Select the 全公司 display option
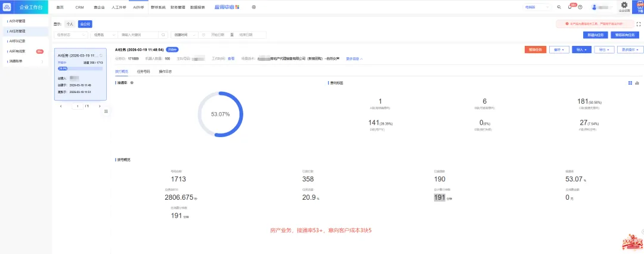Screen dimensions: 644x254 coord(85,24)
